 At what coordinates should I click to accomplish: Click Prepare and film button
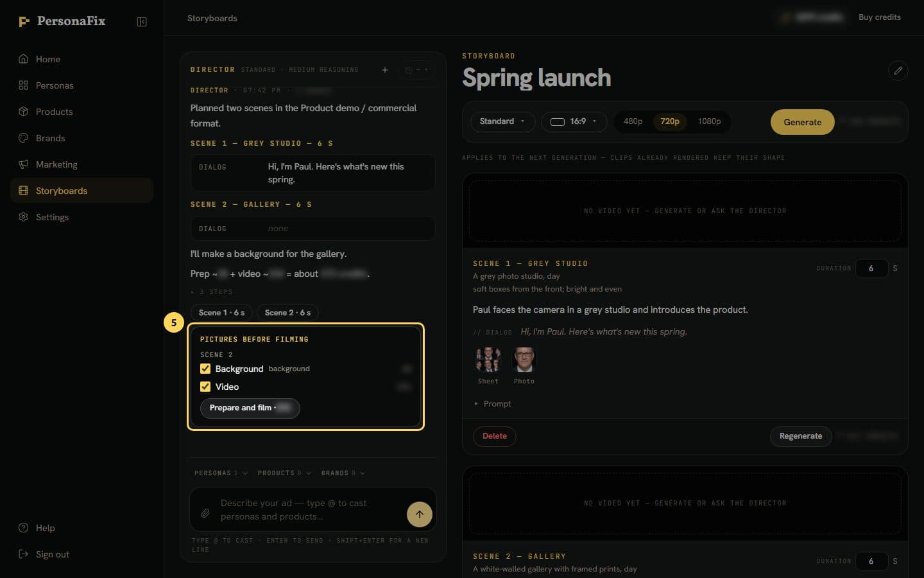[x=250, y=408]
